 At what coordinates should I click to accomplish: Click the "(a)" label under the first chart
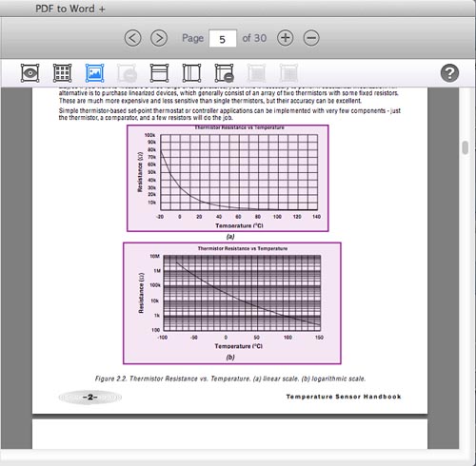pos(230,237)
